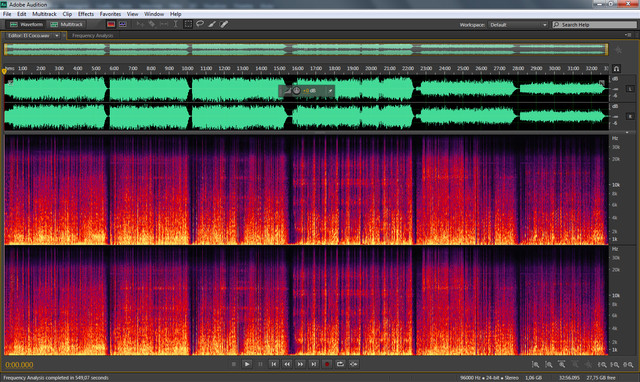Open the Effects menu
640x382 pixels.
[x=86, y=14]
